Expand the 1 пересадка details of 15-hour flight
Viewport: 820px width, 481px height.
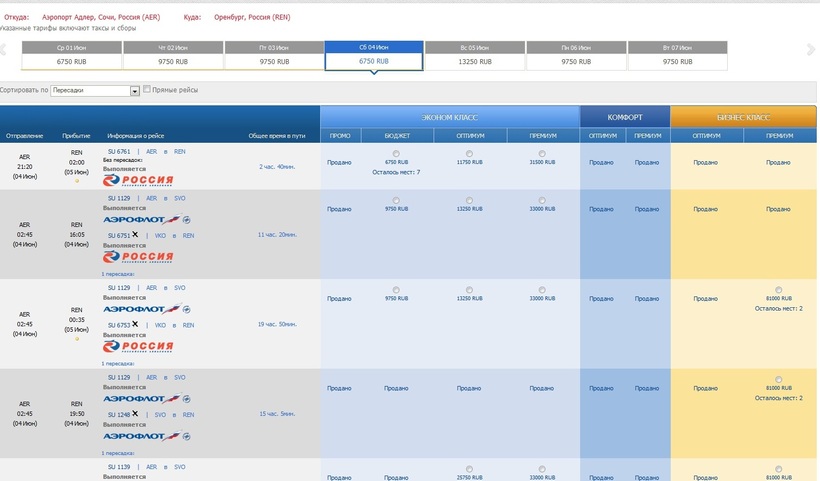(x=117, y=450)
